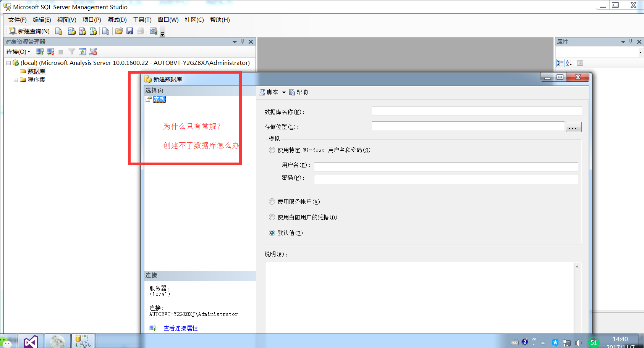Image resolution: width=644 pixels, height=348 pixels.
Task: Select 使用当前用户的凭据(D) radio button
Action: tap(272, 217)
